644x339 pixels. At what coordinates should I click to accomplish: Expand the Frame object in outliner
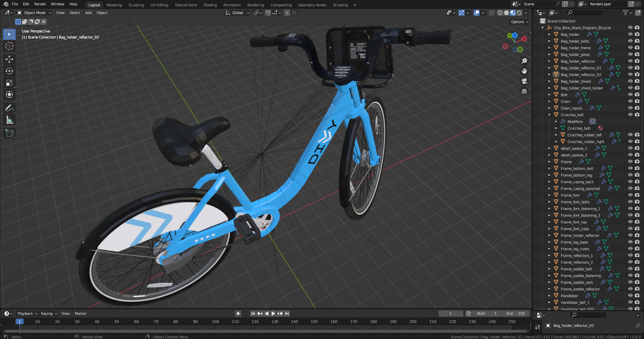coord(549,162)
